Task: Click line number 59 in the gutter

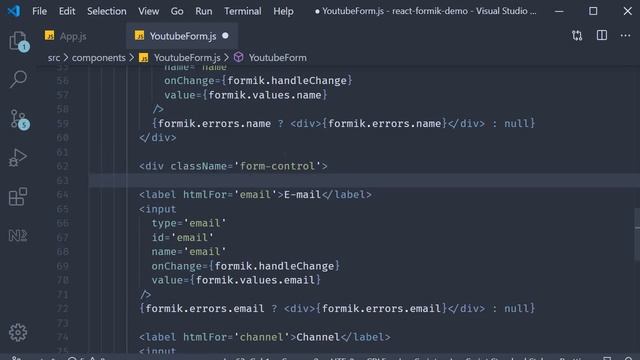Action: coord(62,123)
